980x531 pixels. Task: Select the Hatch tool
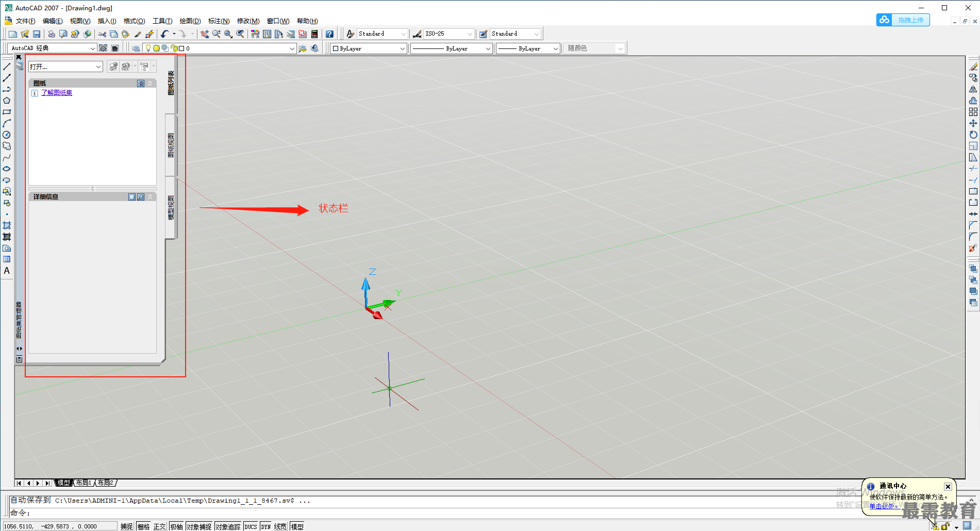tap(7, 225)
